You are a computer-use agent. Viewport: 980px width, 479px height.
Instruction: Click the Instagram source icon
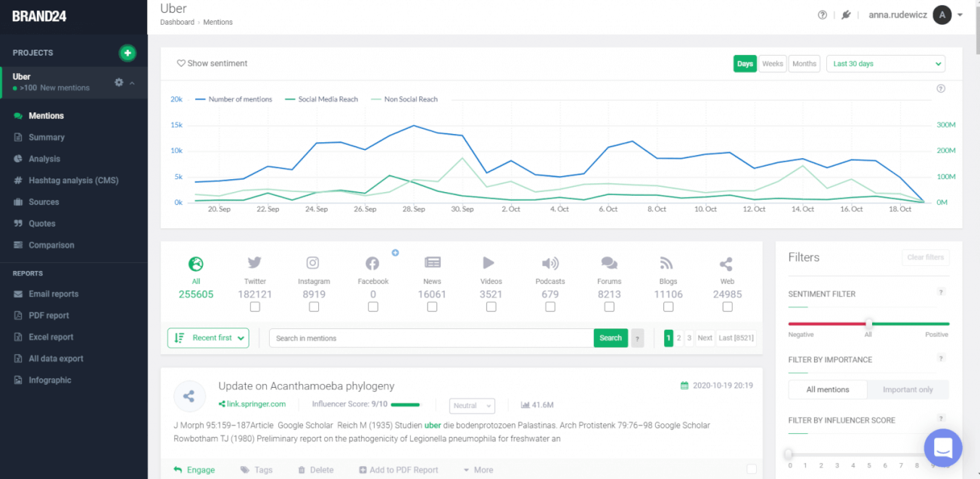point(314,263)
